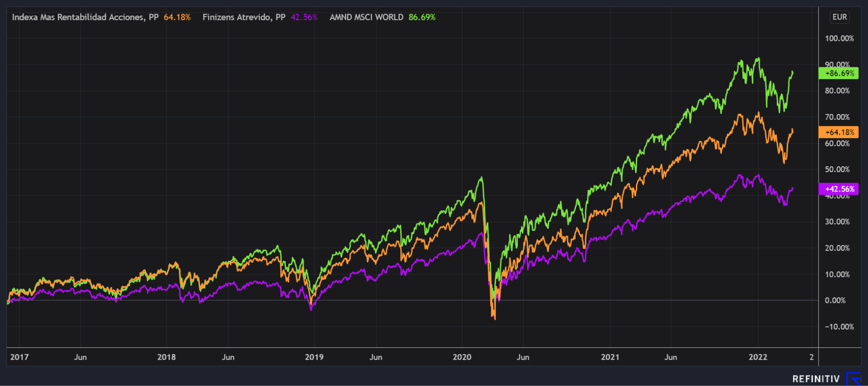Click the 2017 time axis label
The height and width of the screenshot is (386, 868).
tap(19, 357)
